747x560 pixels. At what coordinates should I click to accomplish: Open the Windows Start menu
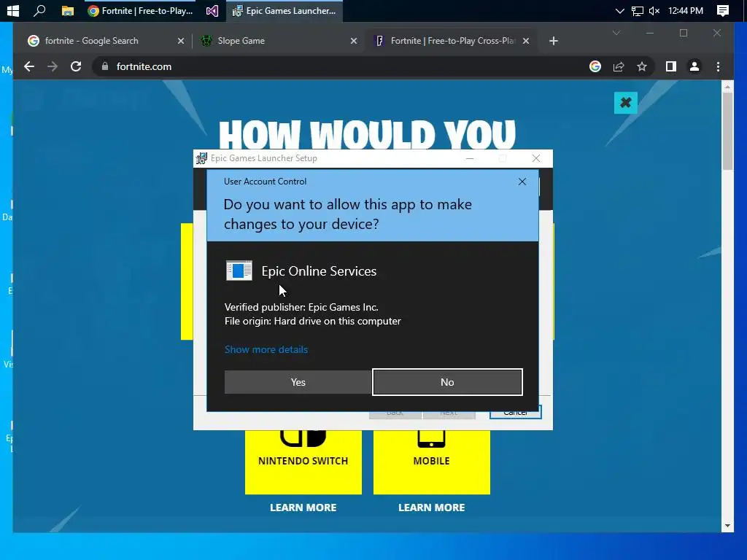[x=13, y=10]
